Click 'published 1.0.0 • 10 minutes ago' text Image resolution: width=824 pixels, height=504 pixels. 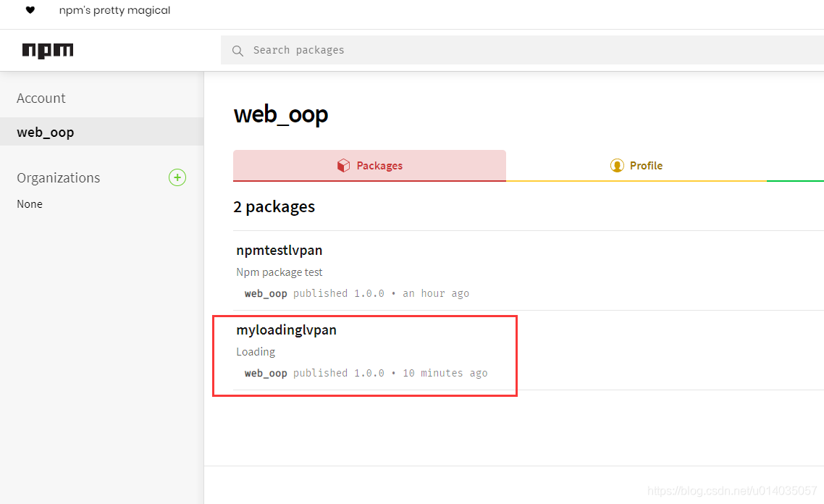(390, 373)
